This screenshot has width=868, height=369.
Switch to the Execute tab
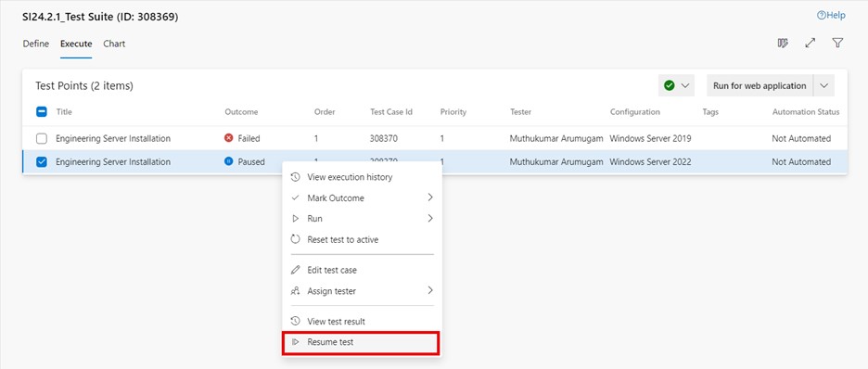tap(76, 44)
